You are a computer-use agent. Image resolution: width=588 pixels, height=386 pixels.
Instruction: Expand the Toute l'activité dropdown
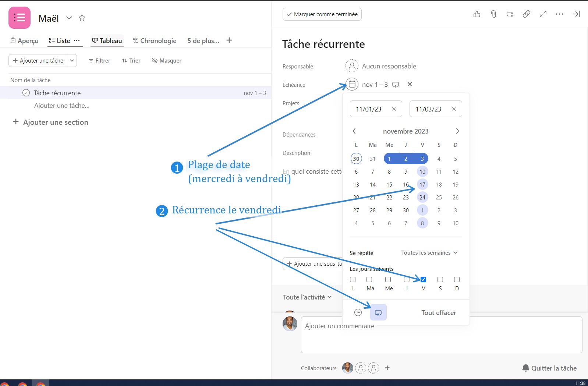click(307, 297)
